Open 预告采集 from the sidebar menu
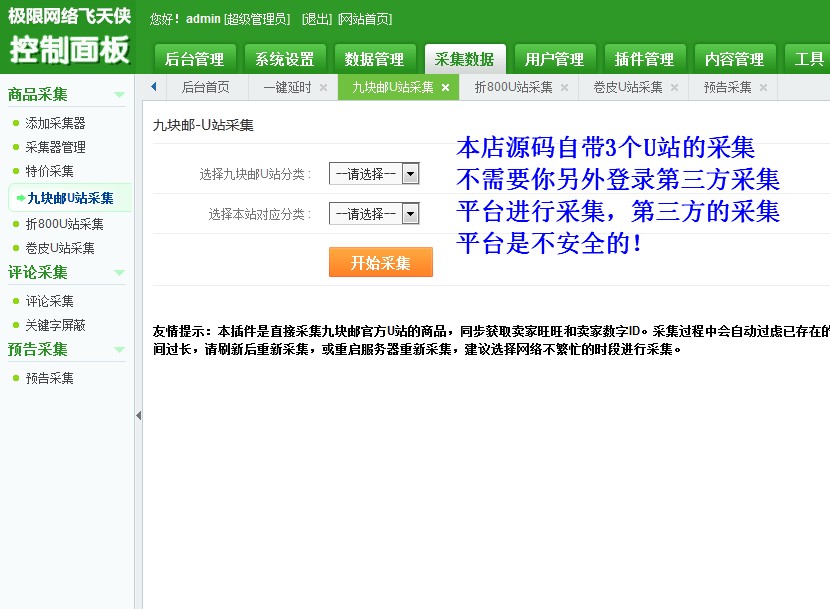The image size is (830, 609). coord(47,378)
